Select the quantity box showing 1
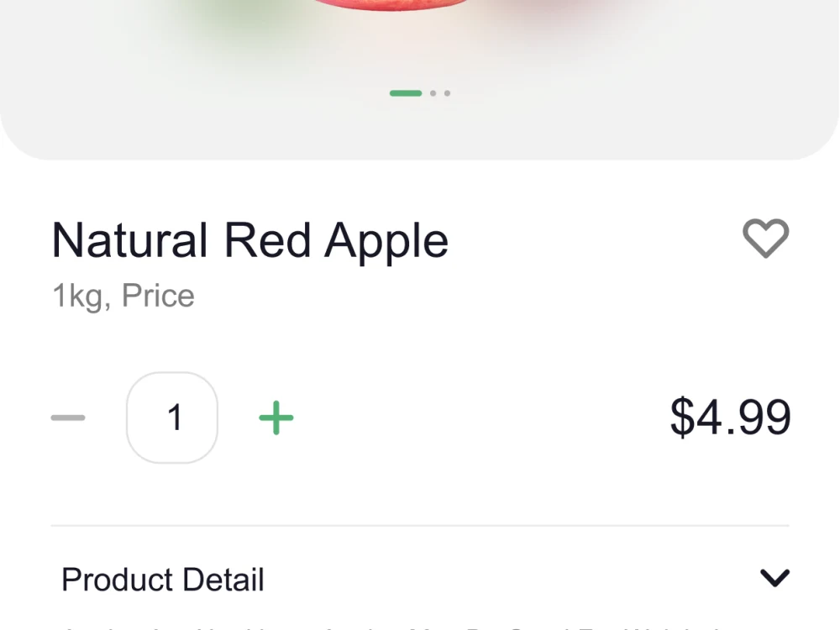The height and width of the screenshot is (630, 840). click(172, 417)
